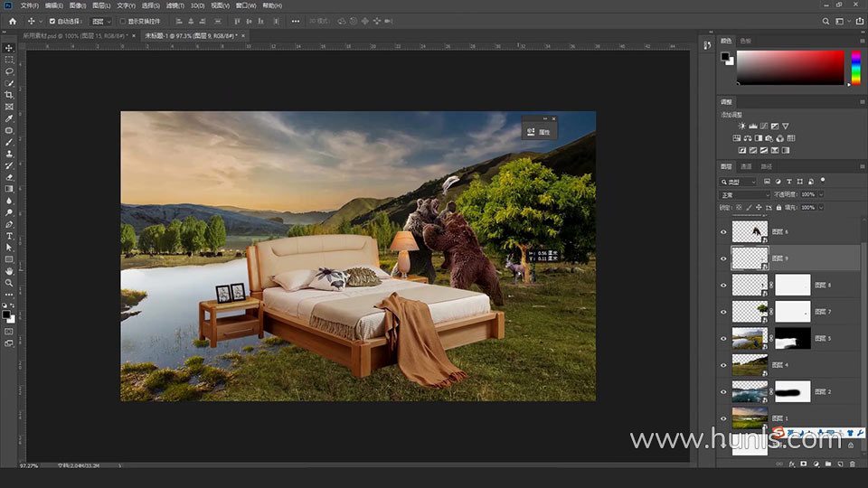Image resolution: width=868 pixels, height=488 pixels.
Task: Select the Type tool in the toolbar
Action: 9,236
